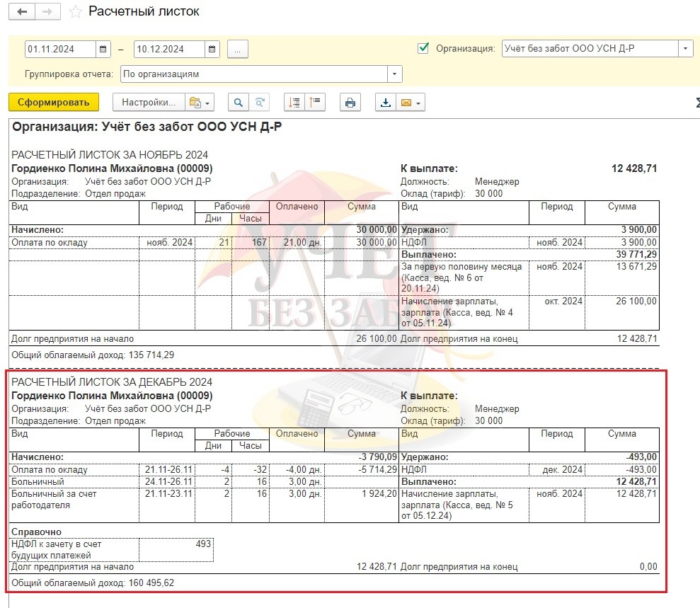Viewport: 700px width, 608px height.
Task: Select Больничный period 24.11-26.11
Action: pyautogui.click(x=168, y=482)
